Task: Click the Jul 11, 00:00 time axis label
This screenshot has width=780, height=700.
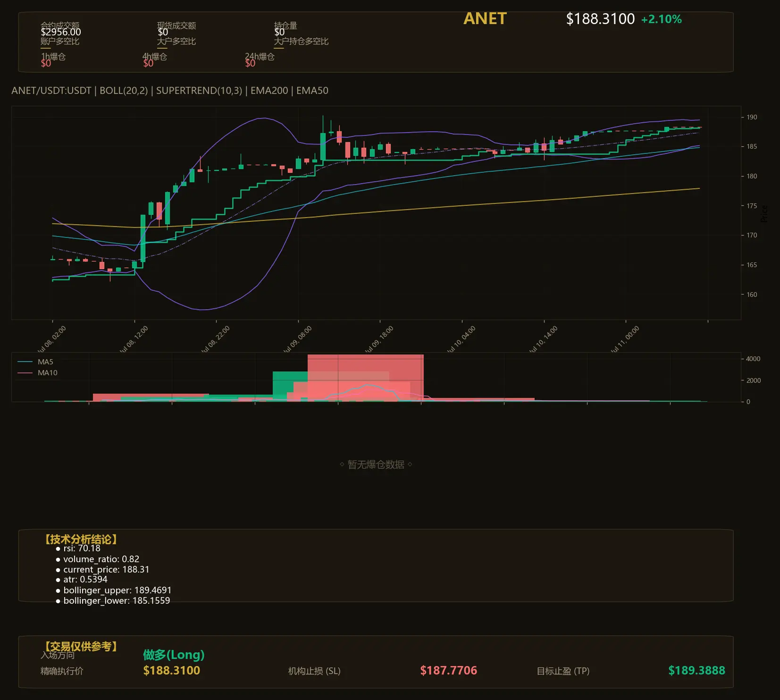Action: point(625,339)
